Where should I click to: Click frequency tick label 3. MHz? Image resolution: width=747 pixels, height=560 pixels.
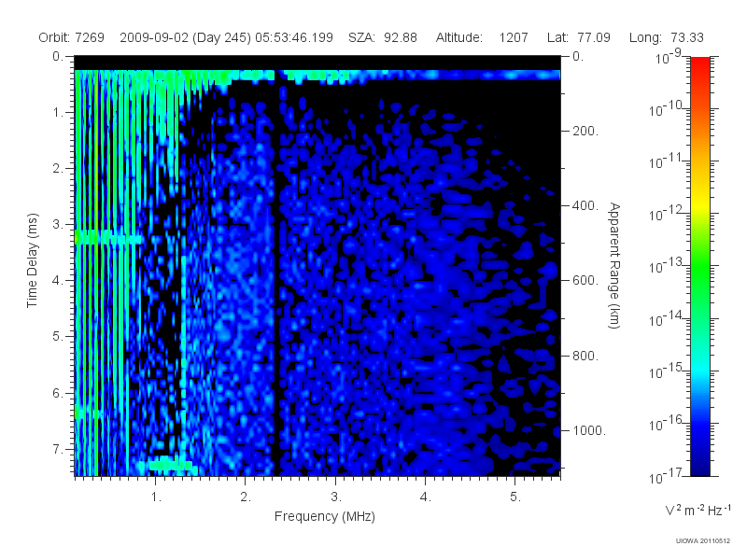click(x=336, y=497)
